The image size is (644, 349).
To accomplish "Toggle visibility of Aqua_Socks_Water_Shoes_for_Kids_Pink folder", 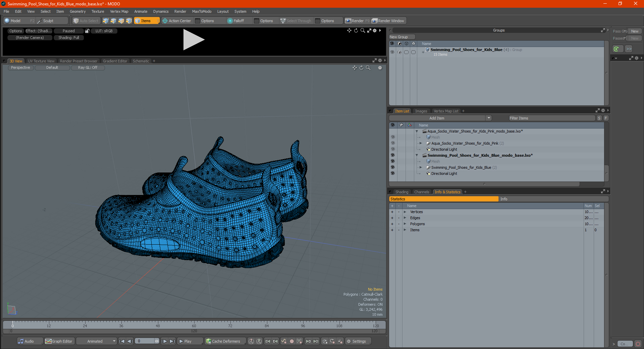I will pyautogui.click(x=392, y=143).
